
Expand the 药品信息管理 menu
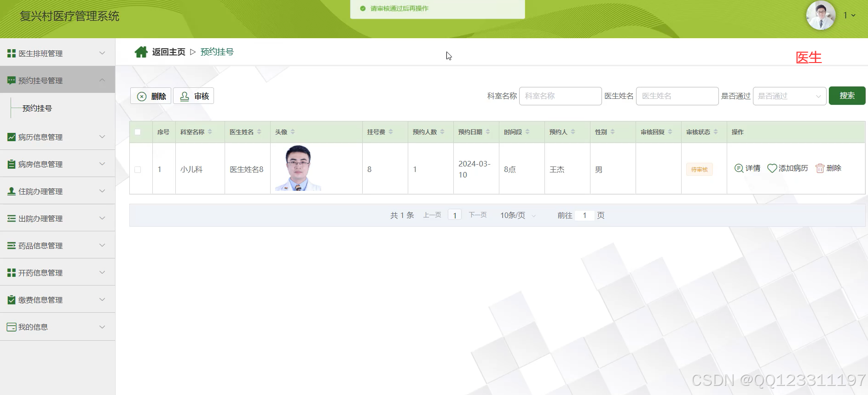[x=102, y=246]
